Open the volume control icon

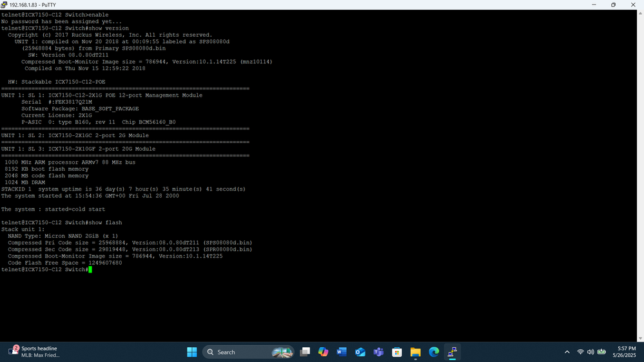point(590,352)
